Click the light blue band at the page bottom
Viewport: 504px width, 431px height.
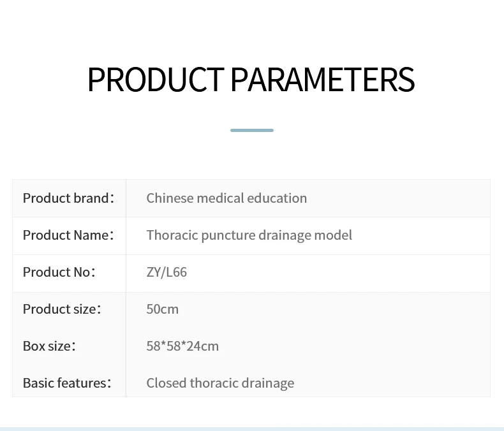252,428
